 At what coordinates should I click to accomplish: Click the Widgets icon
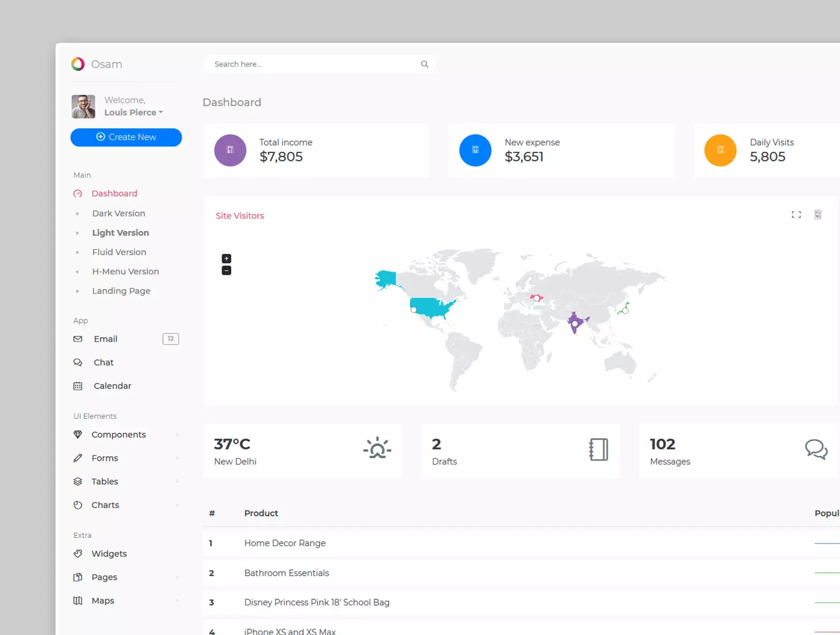point(78,554)
